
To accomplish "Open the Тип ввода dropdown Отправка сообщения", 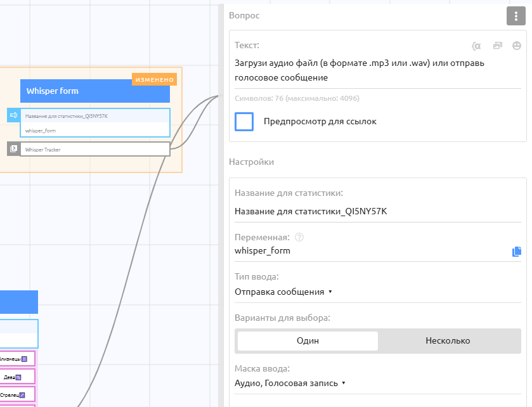I will [x=283, y=292].
